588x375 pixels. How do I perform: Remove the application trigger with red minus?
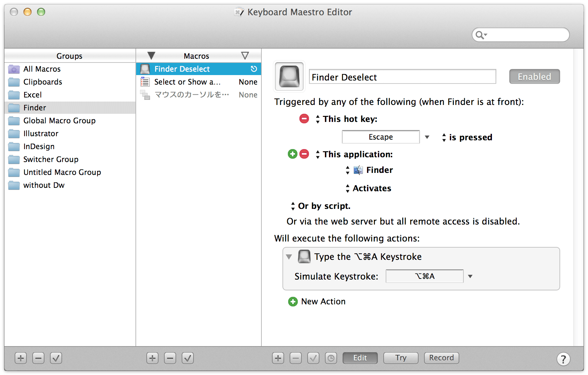pos(304,154)
